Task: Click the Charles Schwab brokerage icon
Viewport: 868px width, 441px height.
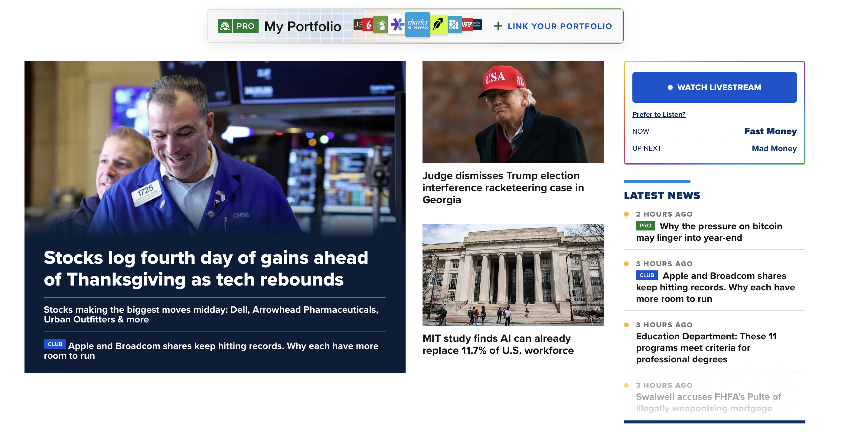Action: pyautogui.click(x=417, y=24)
